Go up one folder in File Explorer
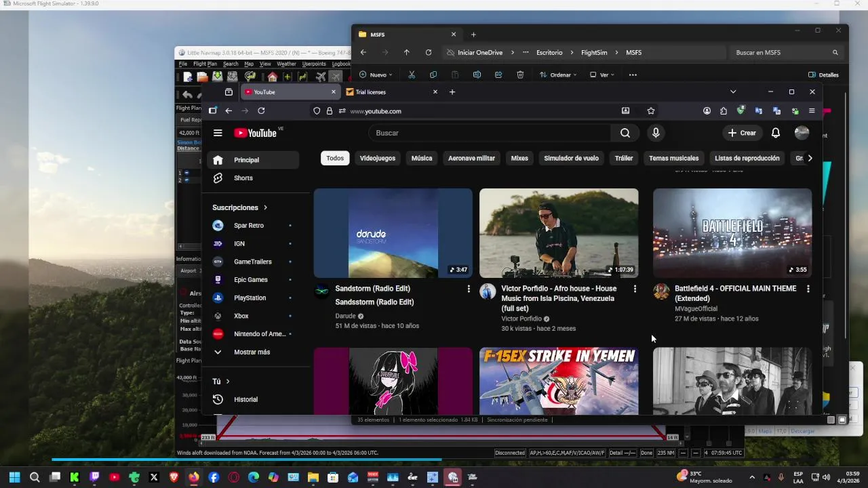Viewport: 868px width, 488px height. pyautogui.click(x=406, y=52)
